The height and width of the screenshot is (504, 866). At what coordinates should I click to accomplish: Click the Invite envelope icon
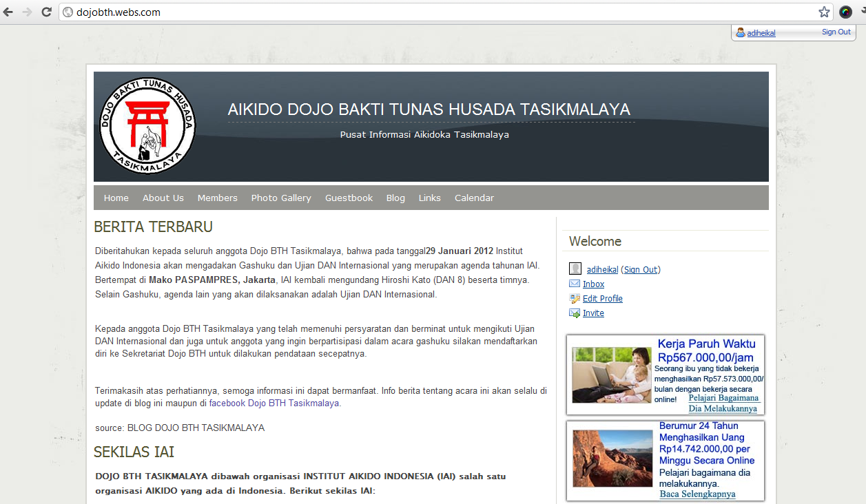pyautogui.click(x=575, y=313)
